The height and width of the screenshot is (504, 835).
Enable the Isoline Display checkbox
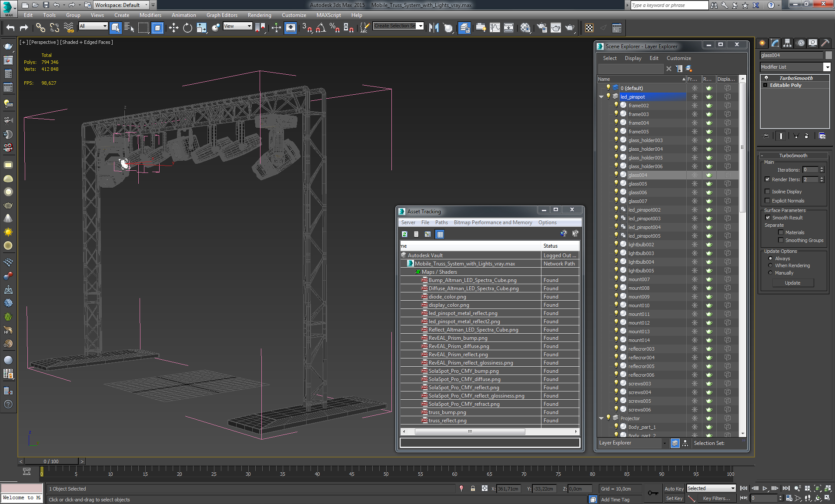click(x=768, y=192)
